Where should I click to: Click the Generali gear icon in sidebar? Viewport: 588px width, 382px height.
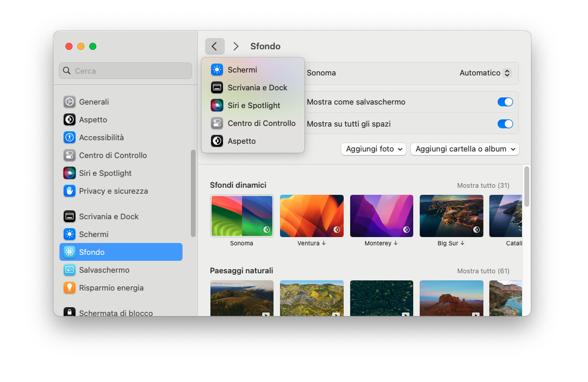click(x=70, y=102)
